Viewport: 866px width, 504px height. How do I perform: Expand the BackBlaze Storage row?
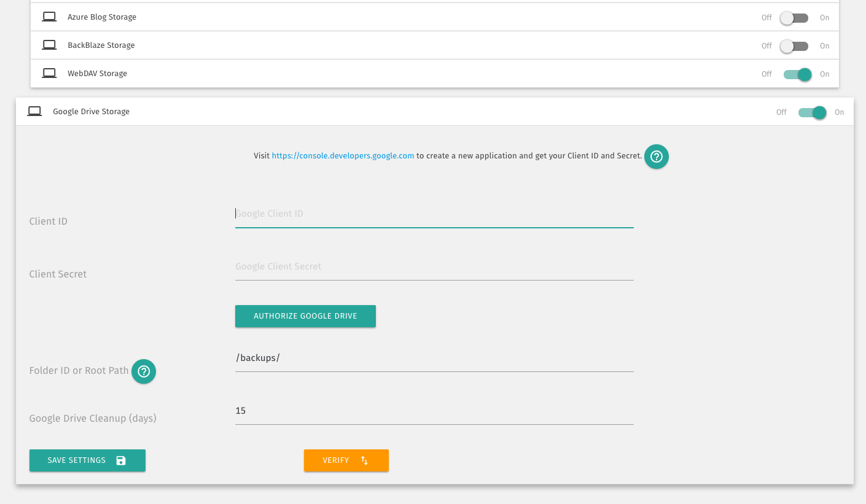(x=435, y=45)
